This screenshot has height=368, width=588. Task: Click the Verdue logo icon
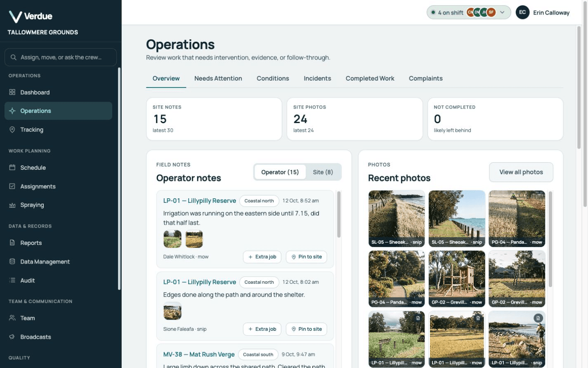click(15, 17)
